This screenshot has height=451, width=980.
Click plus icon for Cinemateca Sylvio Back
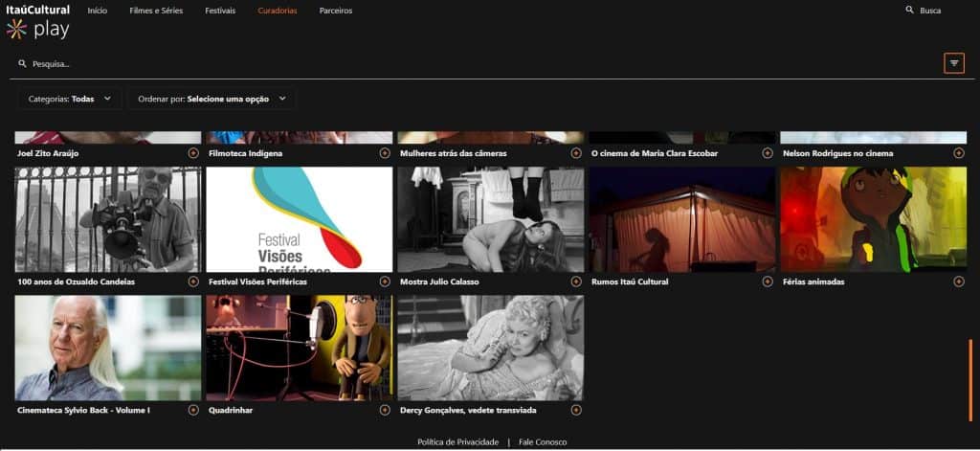(x=193, y=411)
